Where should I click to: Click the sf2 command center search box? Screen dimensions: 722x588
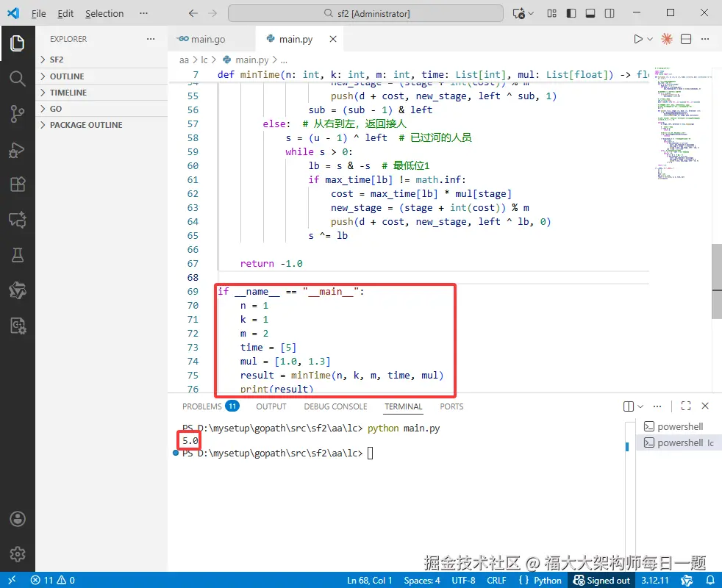tap(365, 13)
